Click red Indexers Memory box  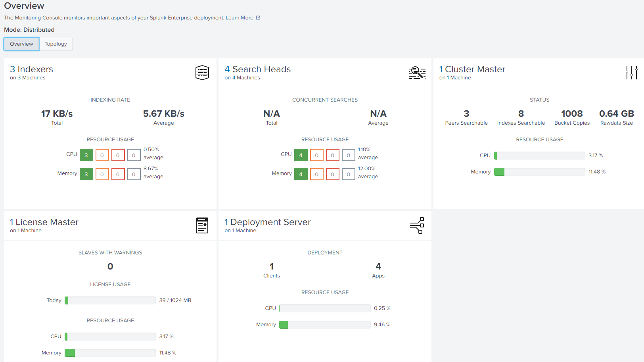[118, 174]
